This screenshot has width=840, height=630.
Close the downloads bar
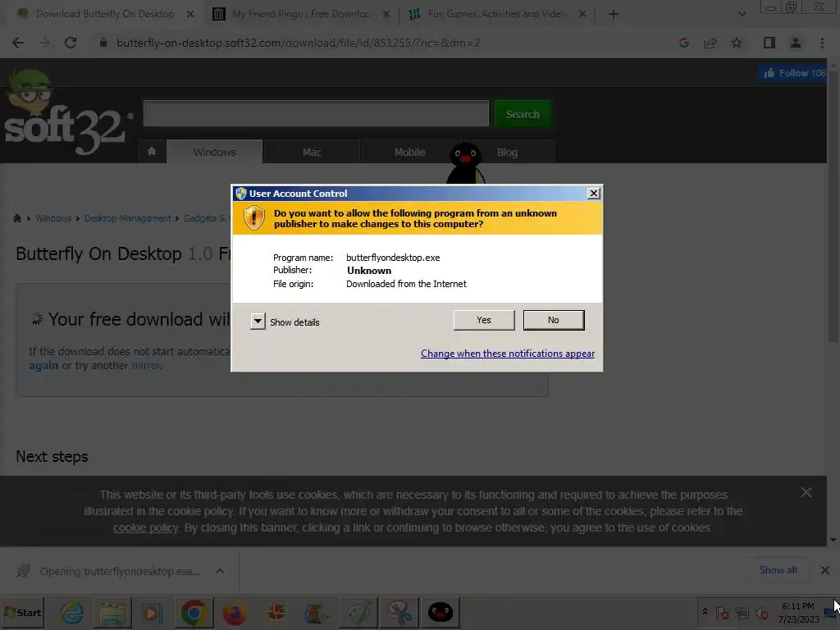coord(825,570)
